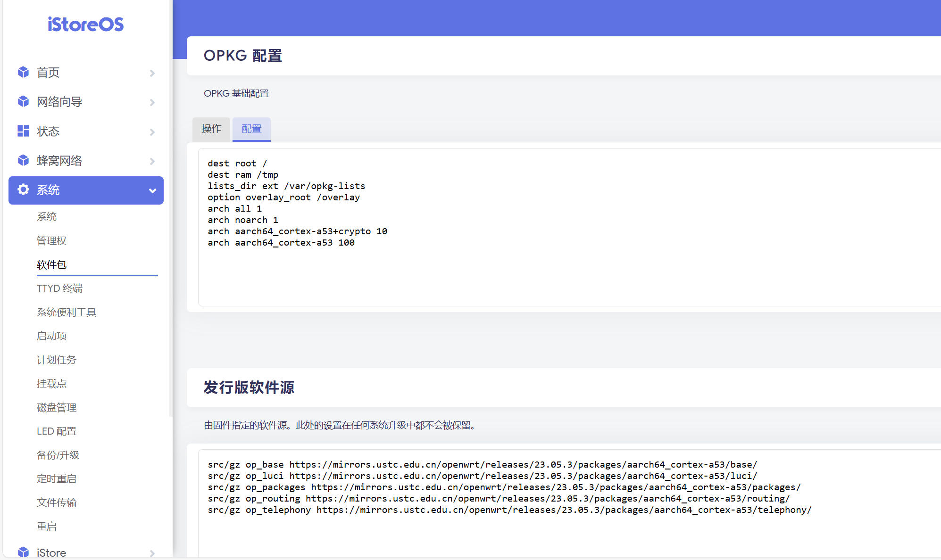Click the cube icon beside 蜂窝网络
This screenshot has width=941, height=560.
click(23, 160)
